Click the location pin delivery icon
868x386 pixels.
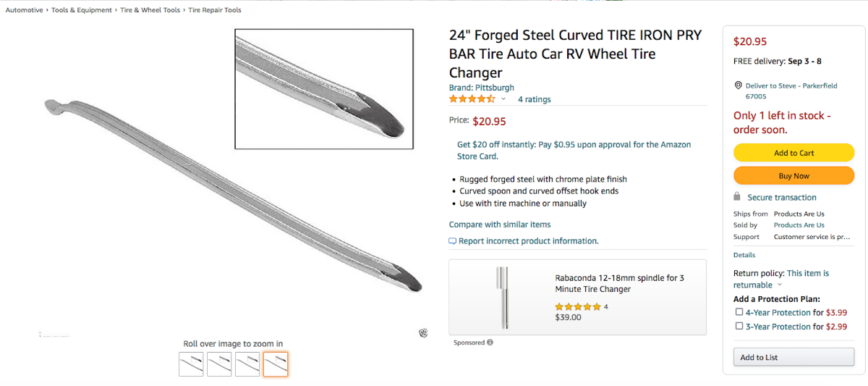[x=738, y=85]
